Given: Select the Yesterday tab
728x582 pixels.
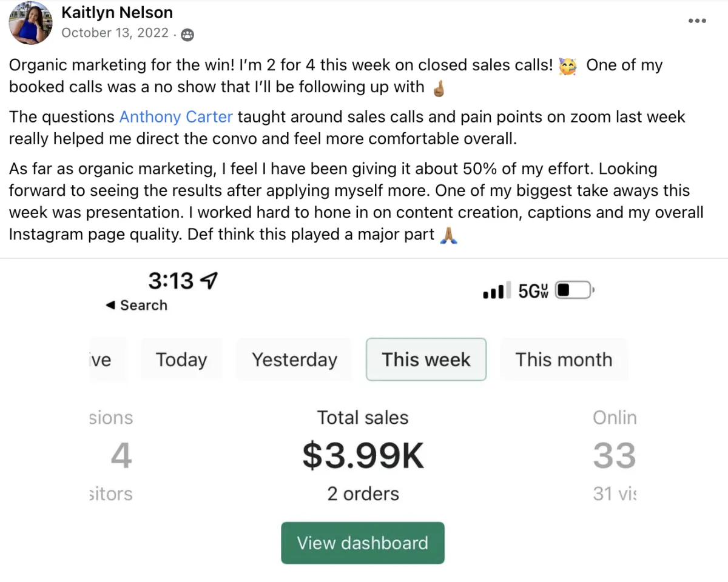Looking at the screenshot, I should [x=294, y=360].
